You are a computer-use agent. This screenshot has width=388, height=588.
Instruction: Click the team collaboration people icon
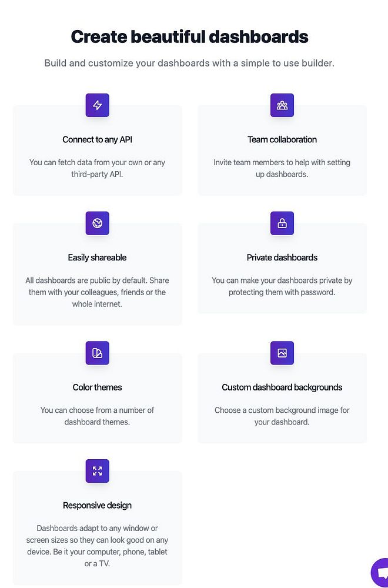point(282,105)
